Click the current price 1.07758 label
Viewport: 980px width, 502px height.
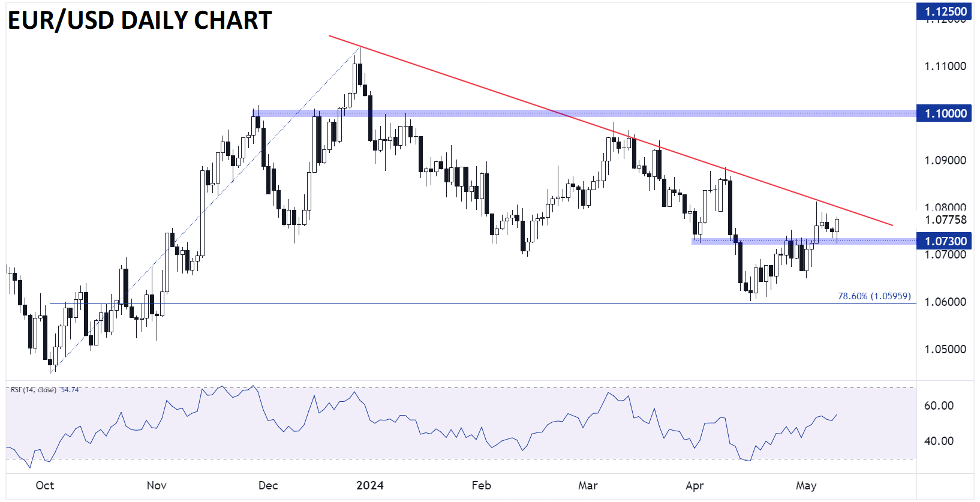point(946,220)
